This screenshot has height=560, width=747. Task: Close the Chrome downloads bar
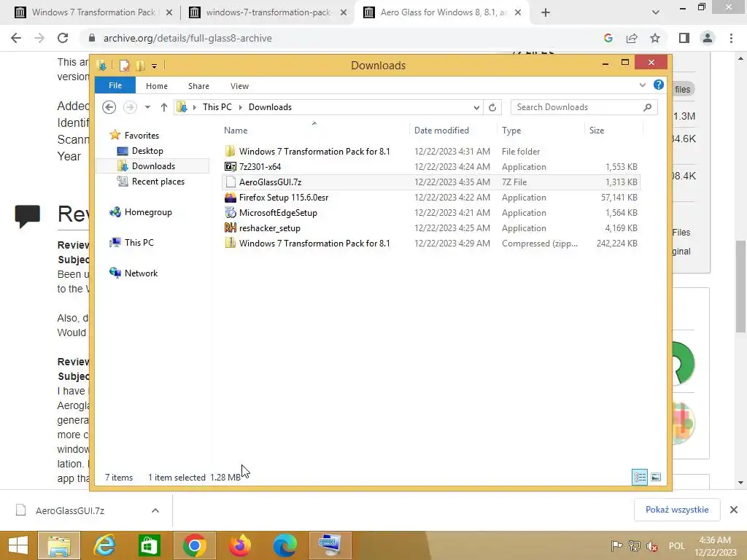point(734,510)
